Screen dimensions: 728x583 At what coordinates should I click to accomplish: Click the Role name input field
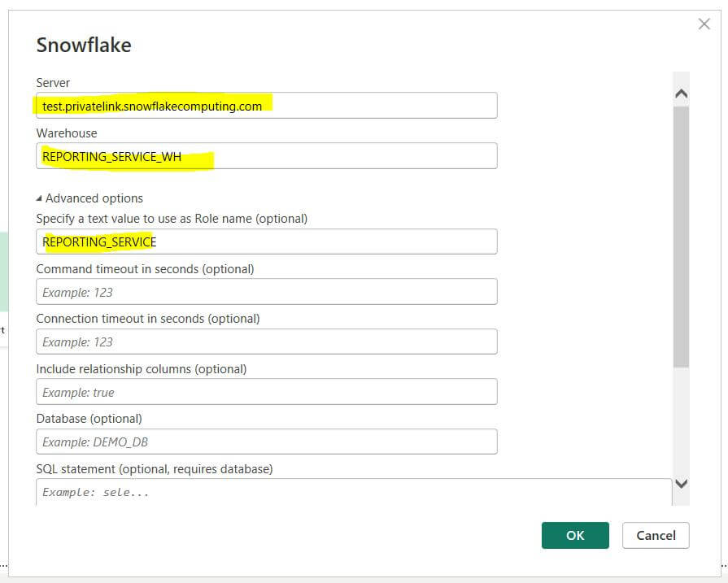click(267, 241)
